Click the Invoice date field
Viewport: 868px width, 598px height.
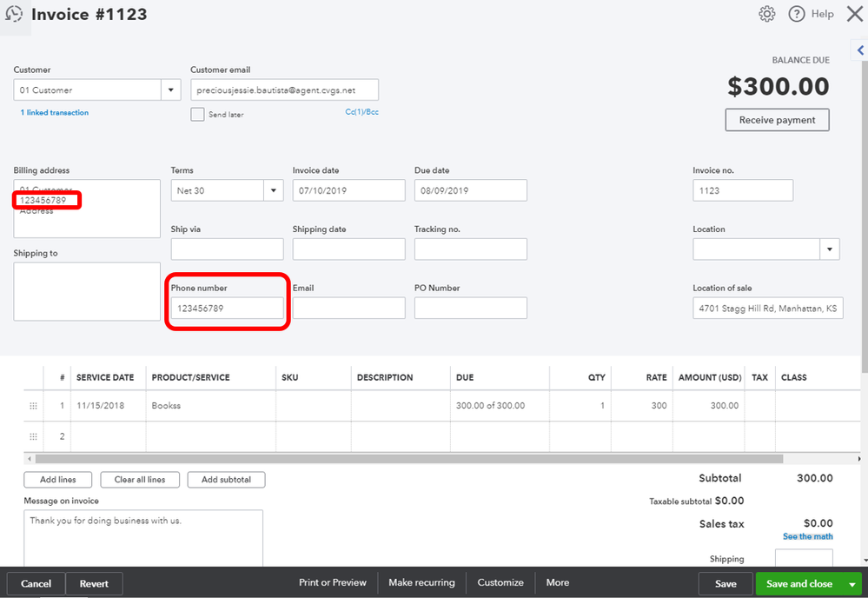point(348,190)
